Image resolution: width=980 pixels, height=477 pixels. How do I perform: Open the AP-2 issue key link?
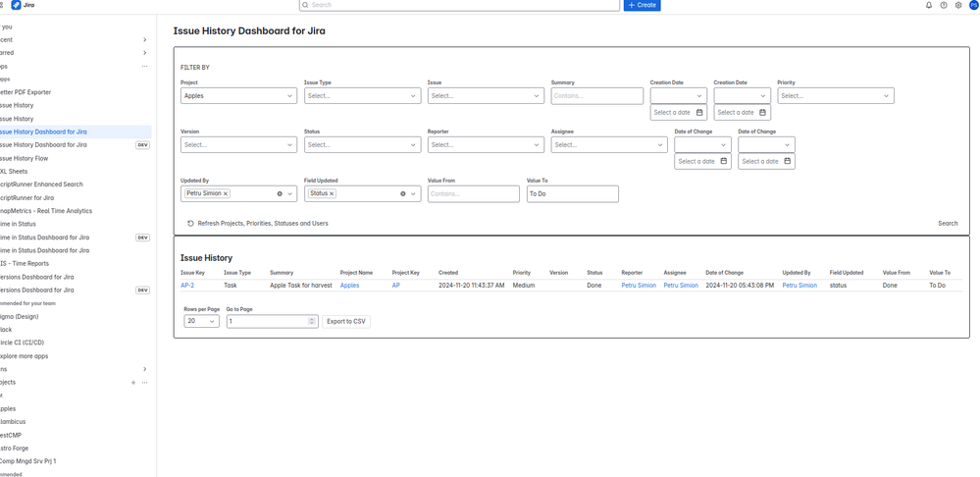tap(187, 285)
